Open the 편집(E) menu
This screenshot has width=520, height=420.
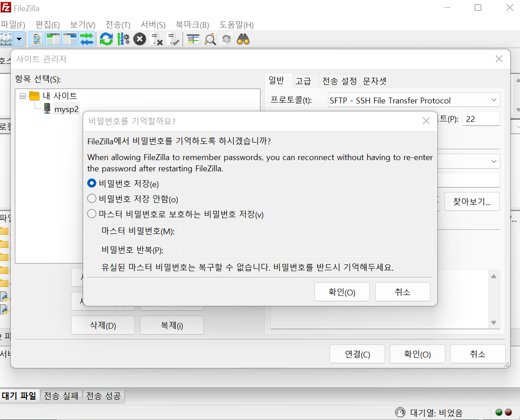47,25
